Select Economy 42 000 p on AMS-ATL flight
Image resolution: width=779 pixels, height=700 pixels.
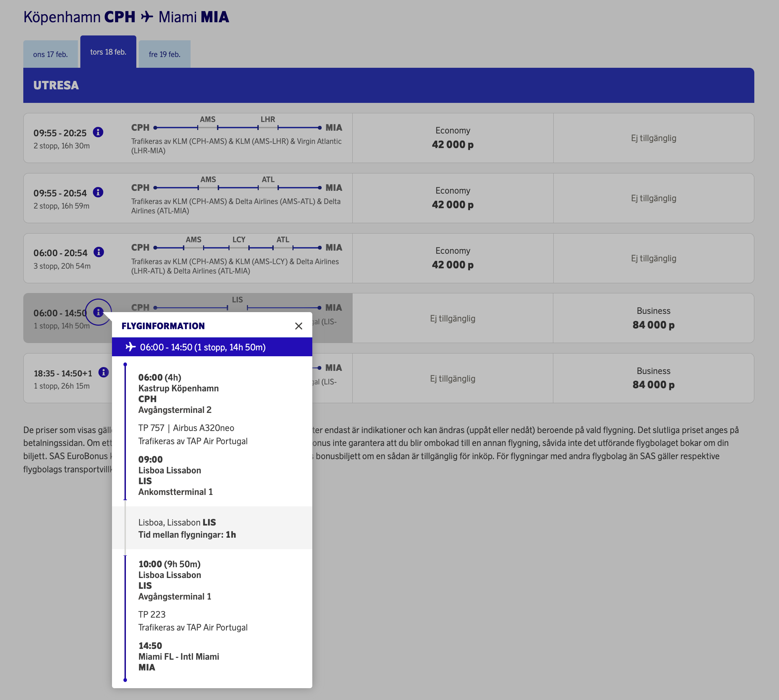(452, 198)
